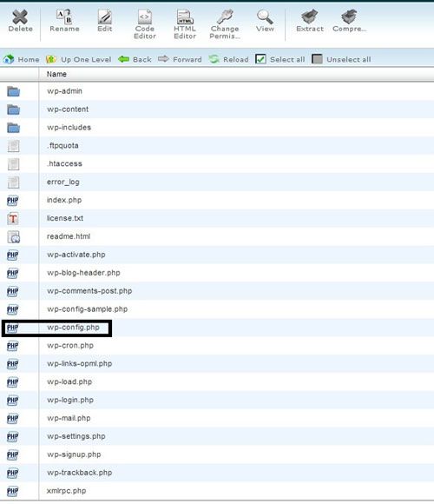This screenshot has height=504, width=434.
Task: Select the license.txt file name
Action: tap(65, 219)
